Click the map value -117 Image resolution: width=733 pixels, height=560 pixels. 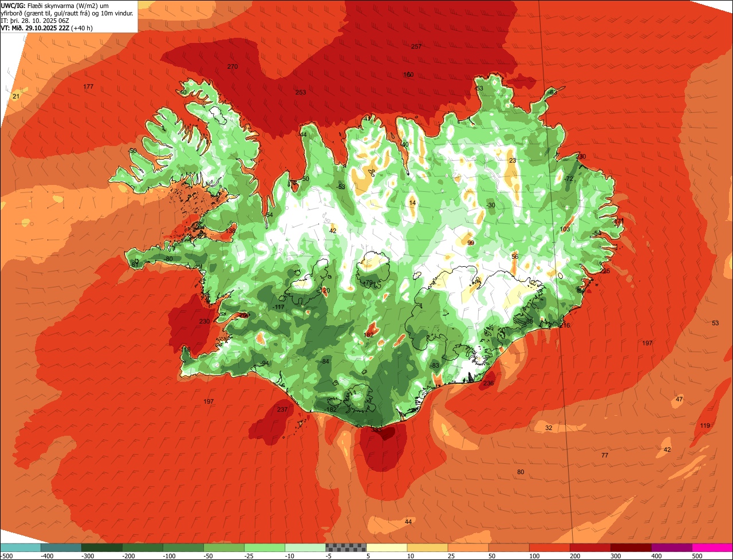click(279, 307)
